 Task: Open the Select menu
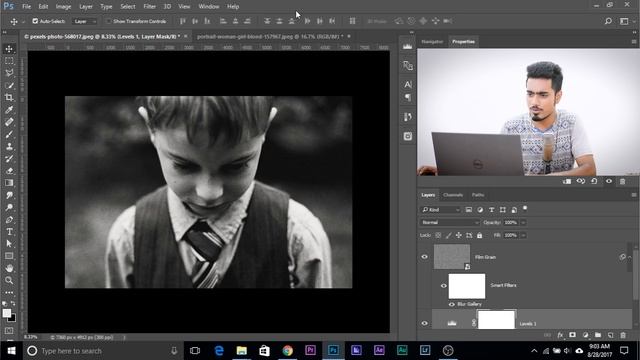point(128,7)
